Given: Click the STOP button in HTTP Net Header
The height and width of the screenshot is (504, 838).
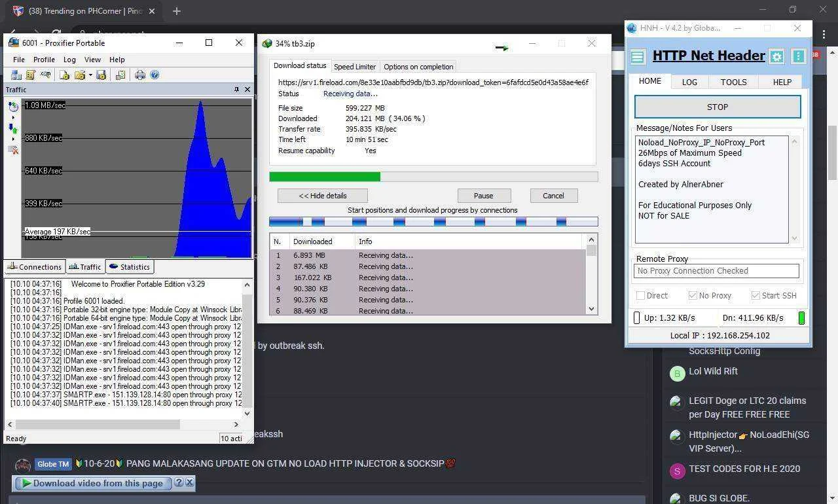Looking at the screenshot, I should (718, 107).
